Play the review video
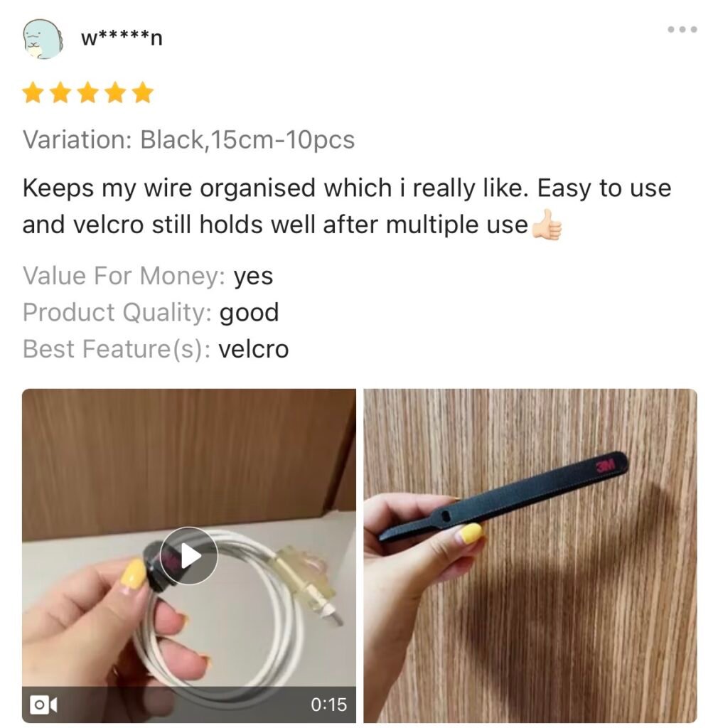Image resolution: width=713 pixels, height=728 pixels. pos(189,556)
